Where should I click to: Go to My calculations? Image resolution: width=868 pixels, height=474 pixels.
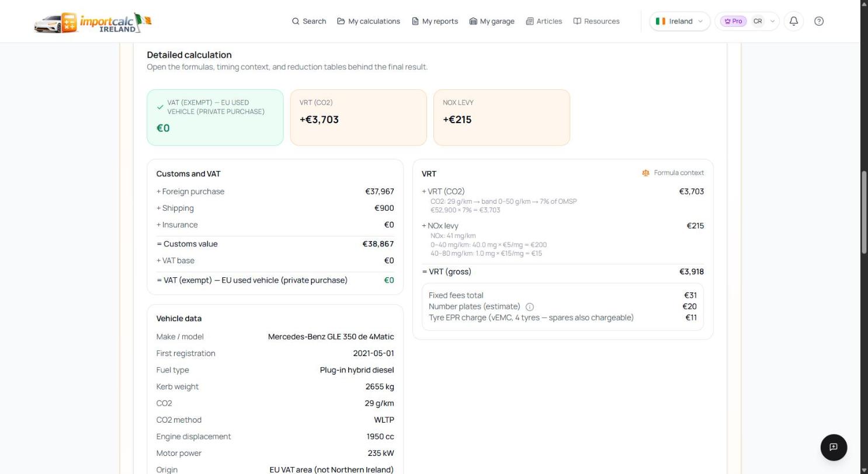click(369, 21)
